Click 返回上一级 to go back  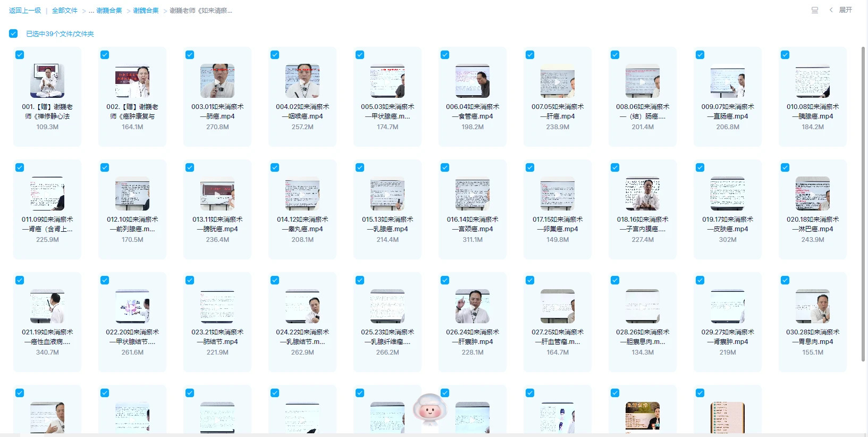(25, 11)
